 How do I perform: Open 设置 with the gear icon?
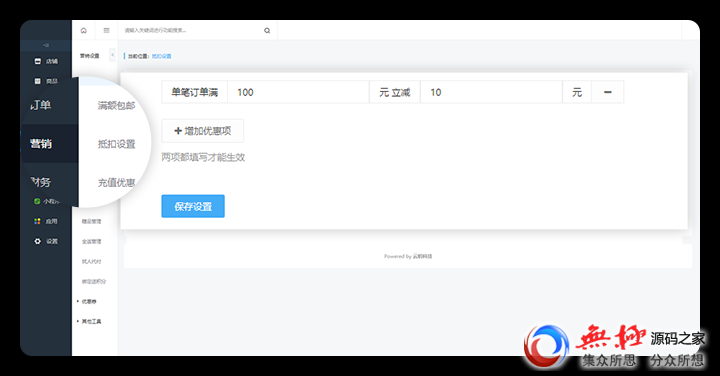click(46, 241)
